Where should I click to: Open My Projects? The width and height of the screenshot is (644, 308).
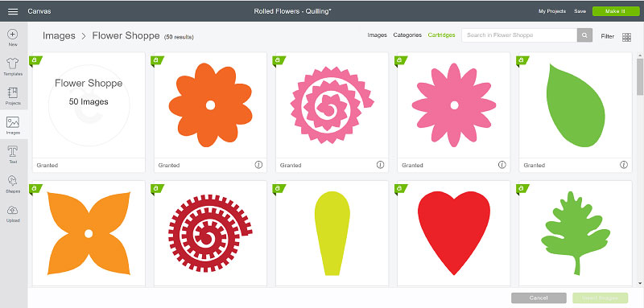click(x=552, y=11)
